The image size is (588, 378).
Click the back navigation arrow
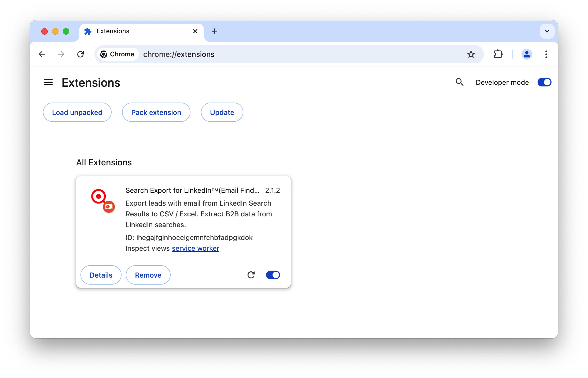pos(42,54)
